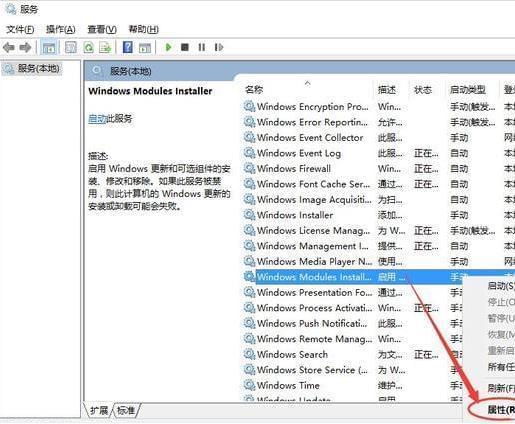Select the Windows Remote Manag... service
The image size is (515, 424).
314,339
